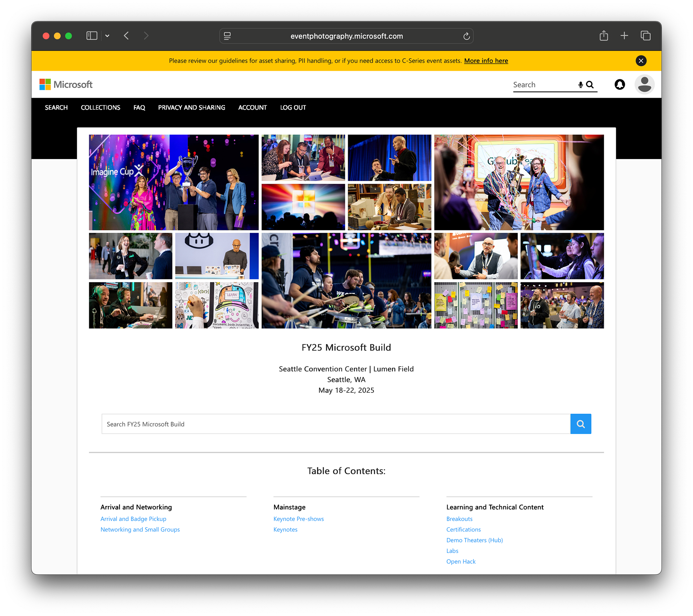
Task: Open 'Arrival and Badge Pickup' link
Action: coord(133,519)
